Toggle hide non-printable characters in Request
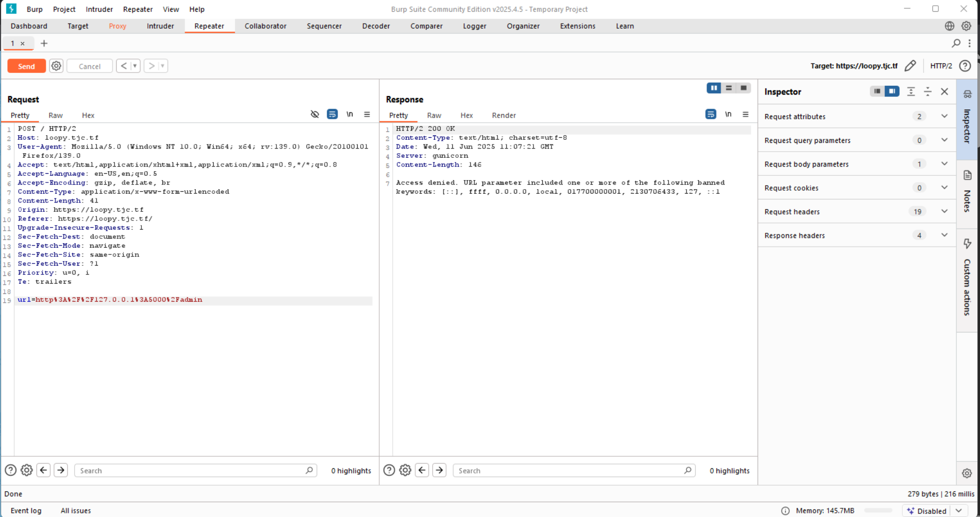Image resolution: width=980 pixels, height=517 pixels. click(x=315, y=114)
